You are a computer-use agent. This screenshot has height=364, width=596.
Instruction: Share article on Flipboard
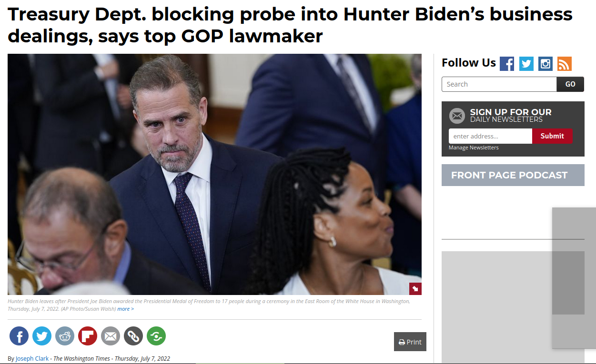(88, 336)
